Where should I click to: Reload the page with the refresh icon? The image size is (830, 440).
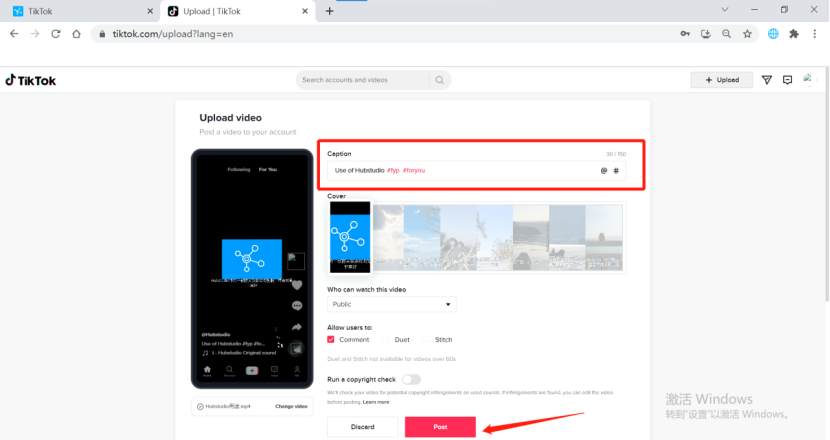point(56,34)
